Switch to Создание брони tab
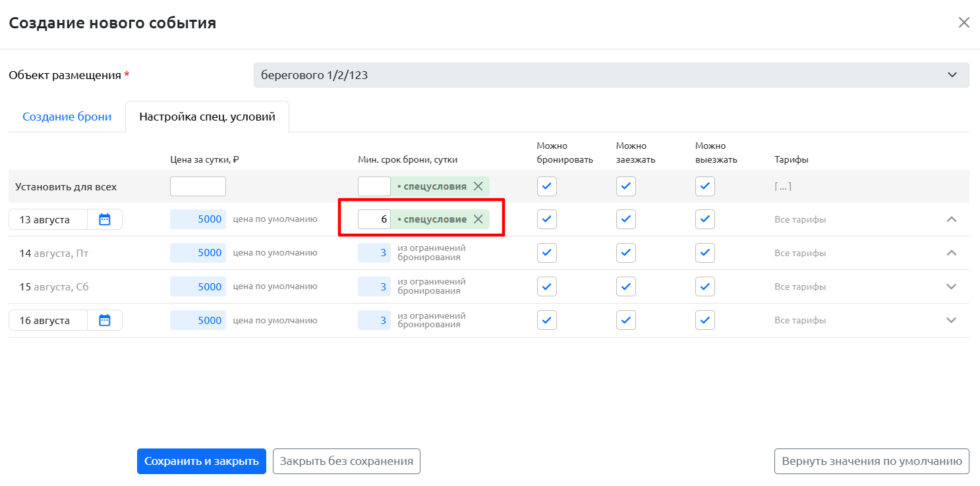Screen dimensions: 980x486 [67, 117]
